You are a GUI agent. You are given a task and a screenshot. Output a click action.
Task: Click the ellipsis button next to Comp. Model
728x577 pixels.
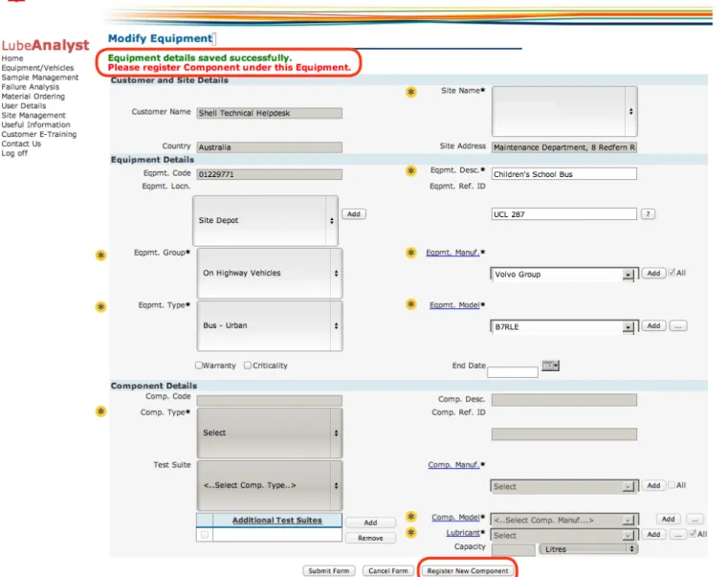pos(695,519)
